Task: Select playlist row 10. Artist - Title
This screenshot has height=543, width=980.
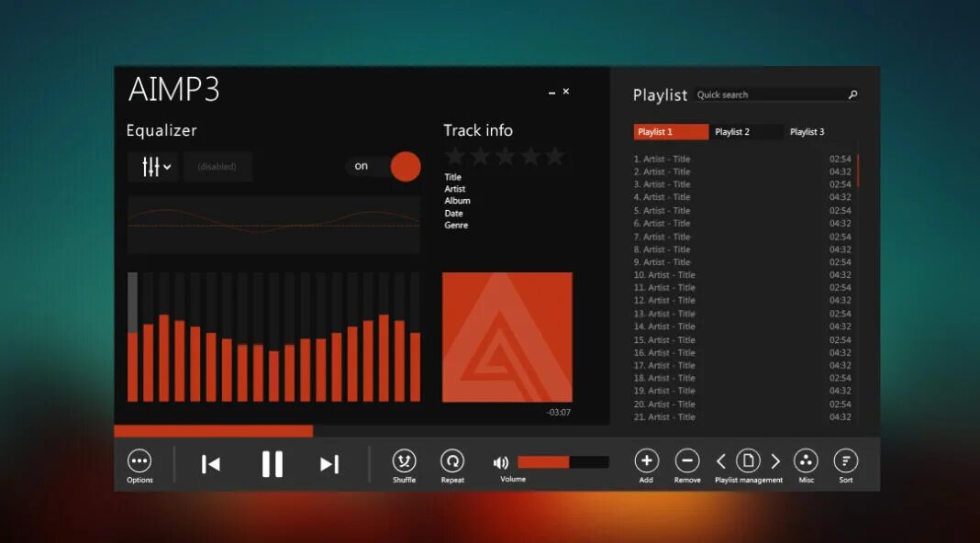Action: coord(742,275)
